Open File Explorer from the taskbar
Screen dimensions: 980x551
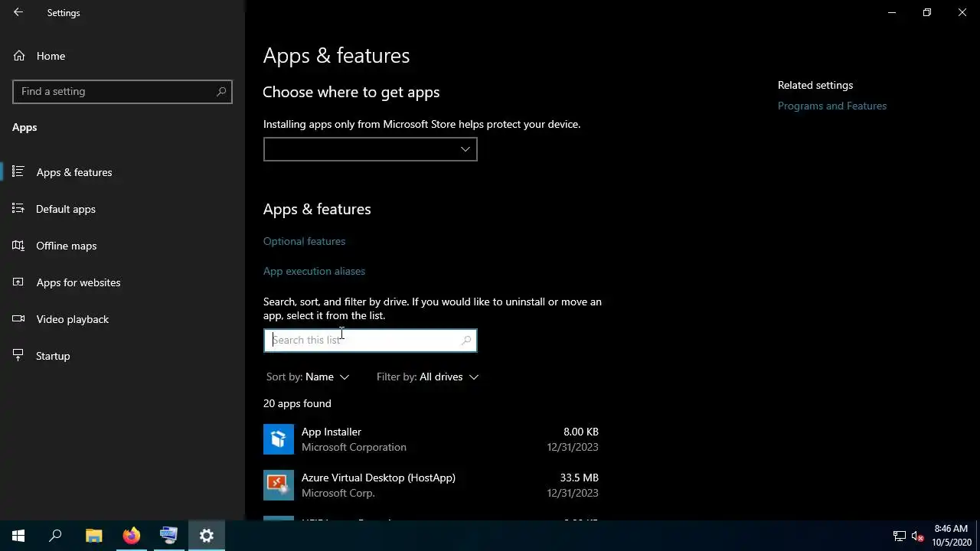tap(93, 536)
